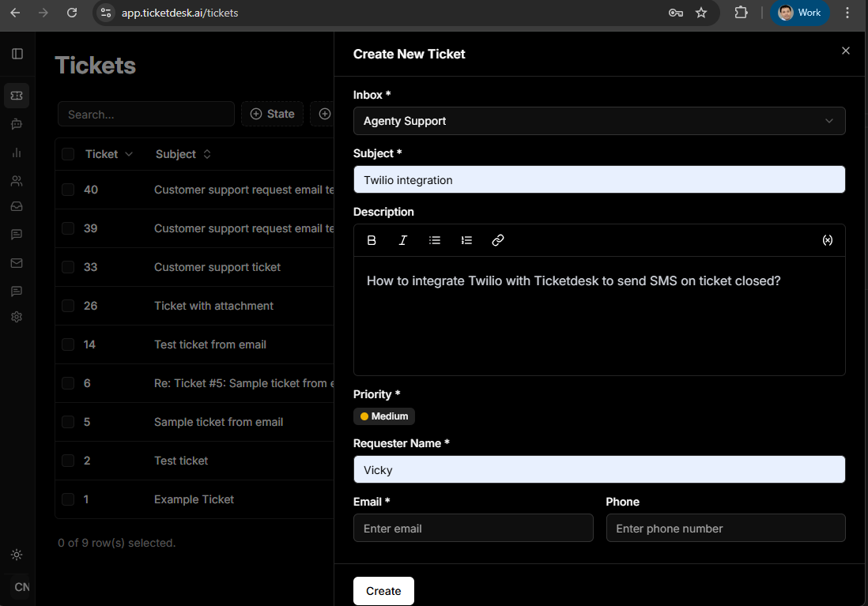The height and width of the screenshot is (606, 868).
Task: Open ticket 40 Customer support request
Action: (243, 190)
